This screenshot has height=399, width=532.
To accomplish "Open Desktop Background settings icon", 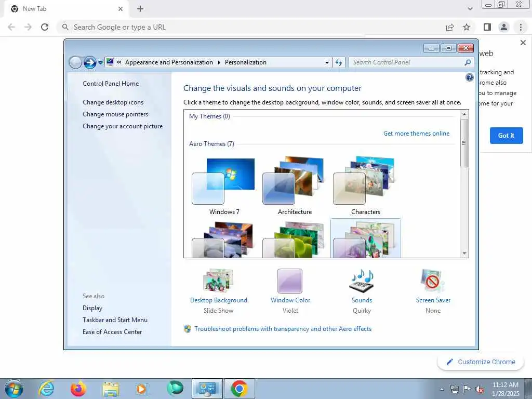I will pyautogui.click(x=218, y=281).
